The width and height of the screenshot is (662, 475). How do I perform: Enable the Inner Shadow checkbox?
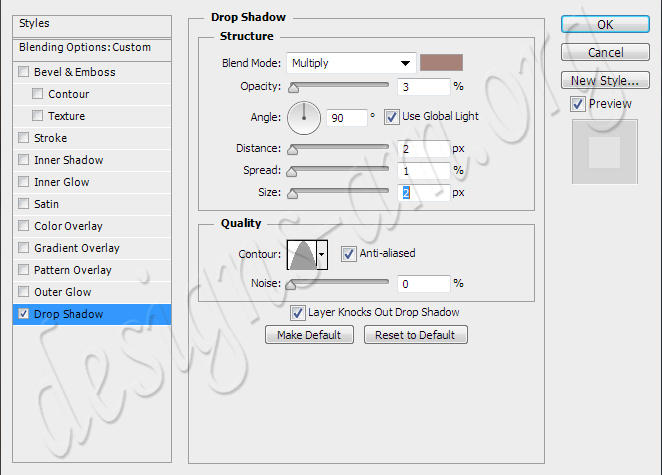[24, 160]
